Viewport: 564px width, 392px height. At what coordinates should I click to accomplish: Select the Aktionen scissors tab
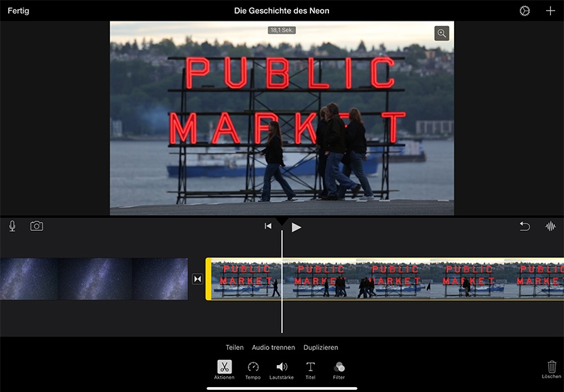(x=224, y=370)
